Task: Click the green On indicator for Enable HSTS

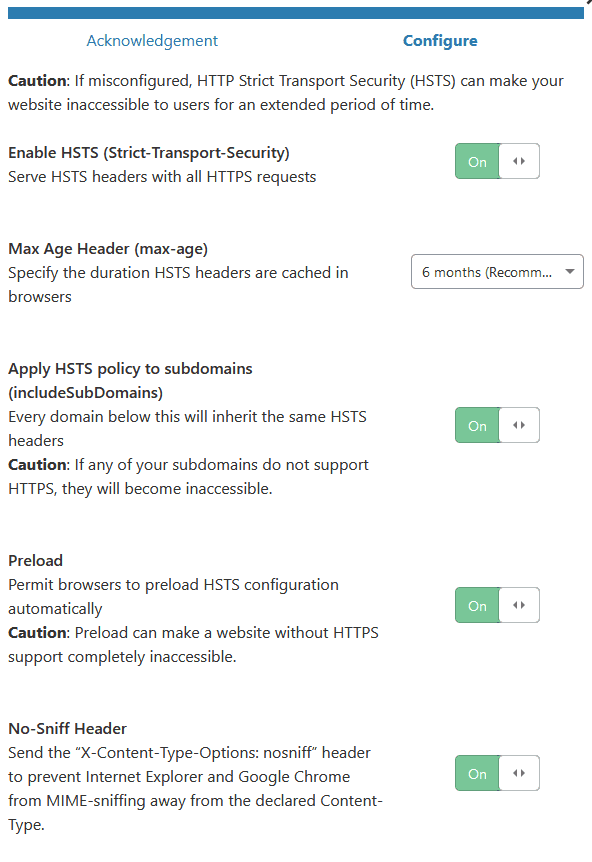Action: (477, 161)
